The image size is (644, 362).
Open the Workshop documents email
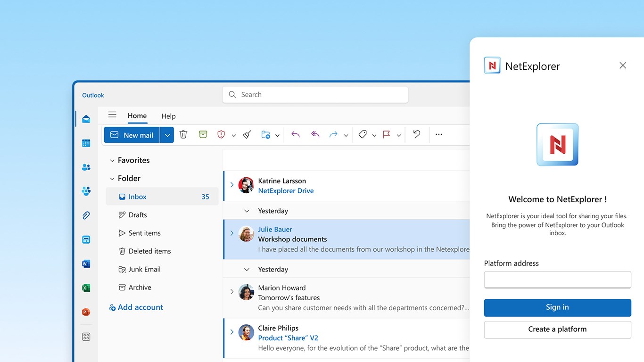tap(347, 239)
